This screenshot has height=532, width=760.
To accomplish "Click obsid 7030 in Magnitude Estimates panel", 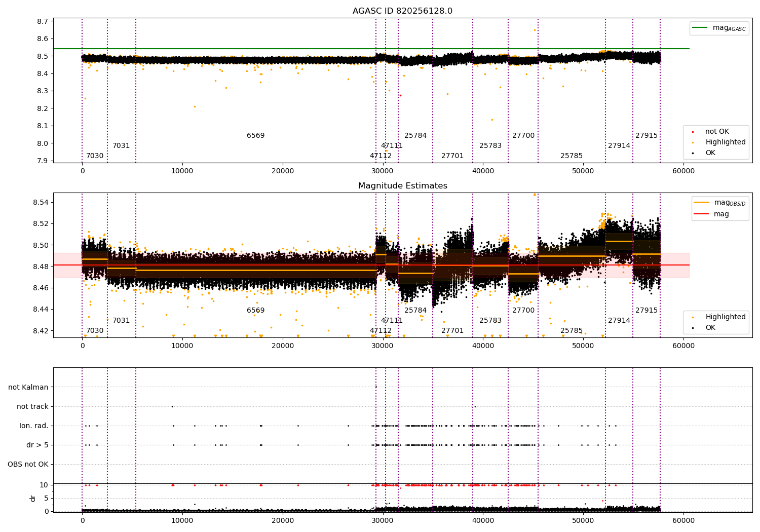I will coord(95,331).
